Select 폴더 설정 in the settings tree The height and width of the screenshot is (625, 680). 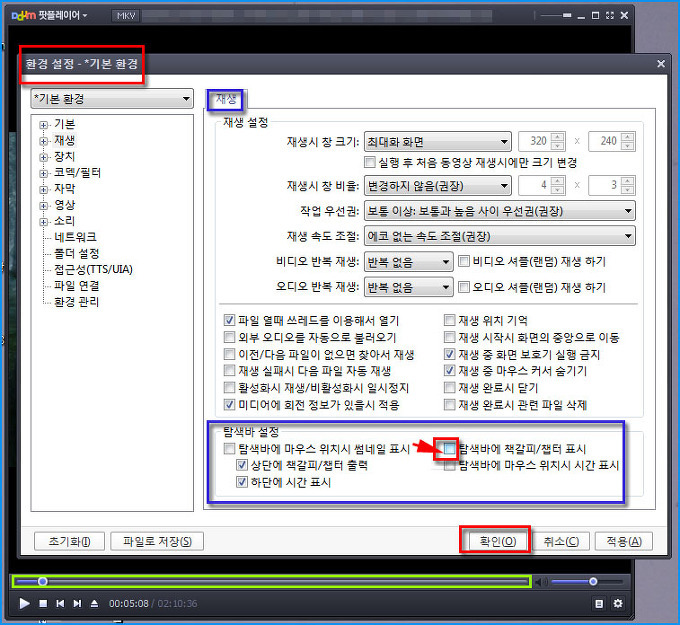pos(76,253)
